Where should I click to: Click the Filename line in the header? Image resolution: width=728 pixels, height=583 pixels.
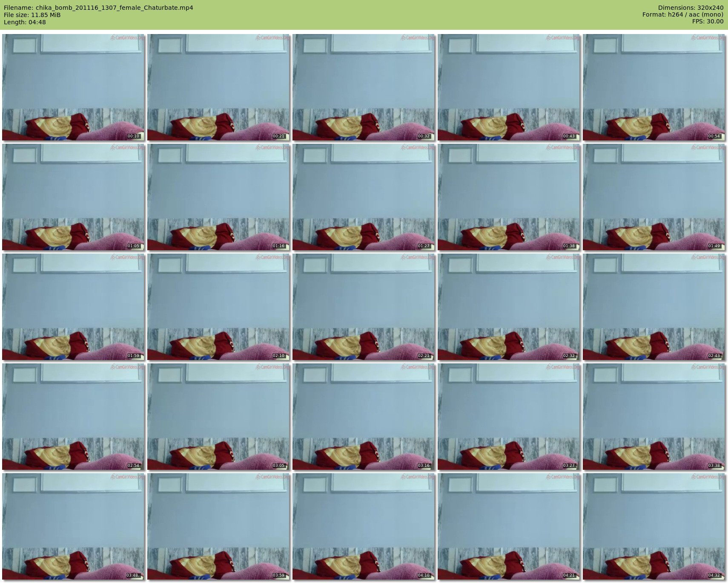98,8
